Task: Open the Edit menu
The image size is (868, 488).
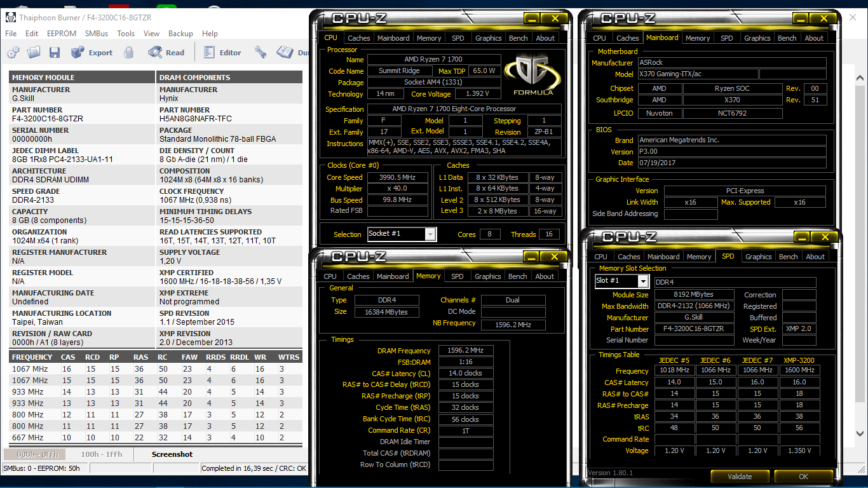Action: (x=32, y=34)
